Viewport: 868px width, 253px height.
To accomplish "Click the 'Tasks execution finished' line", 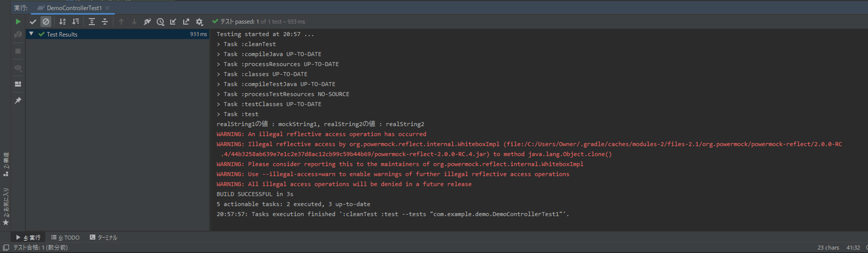I will (x=392, y=214).
